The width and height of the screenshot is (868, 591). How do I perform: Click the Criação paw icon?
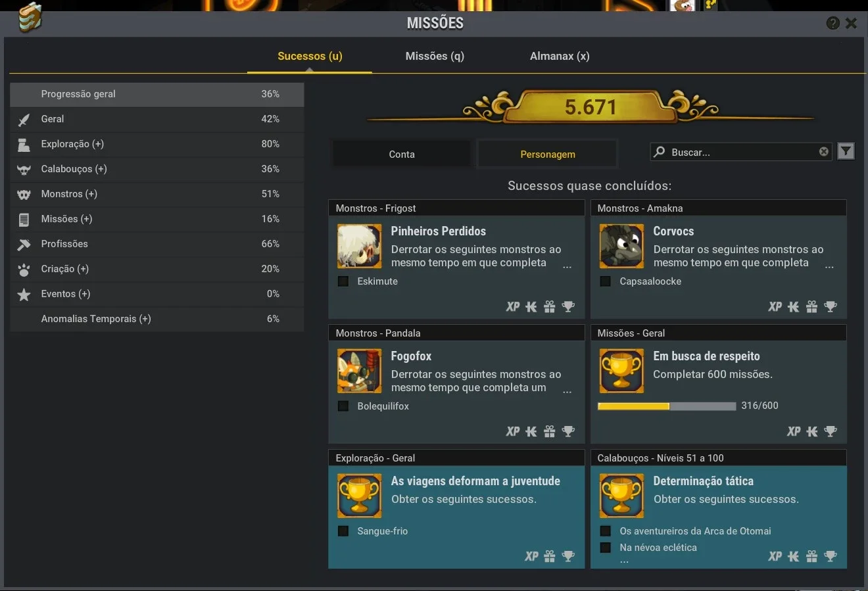click(24, 270)
